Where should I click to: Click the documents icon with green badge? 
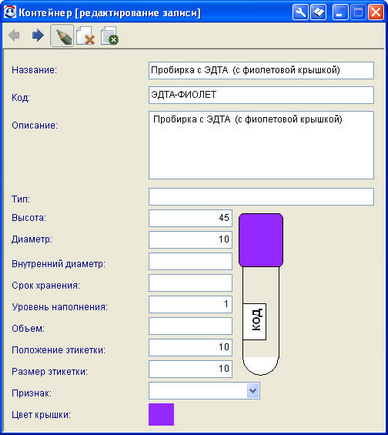coord(110,36)
